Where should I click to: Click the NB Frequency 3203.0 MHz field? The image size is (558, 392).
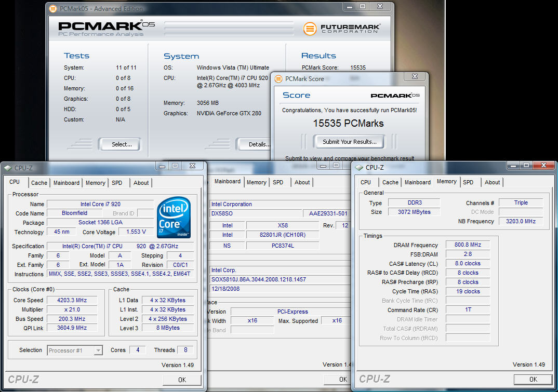tap(521, 221)
